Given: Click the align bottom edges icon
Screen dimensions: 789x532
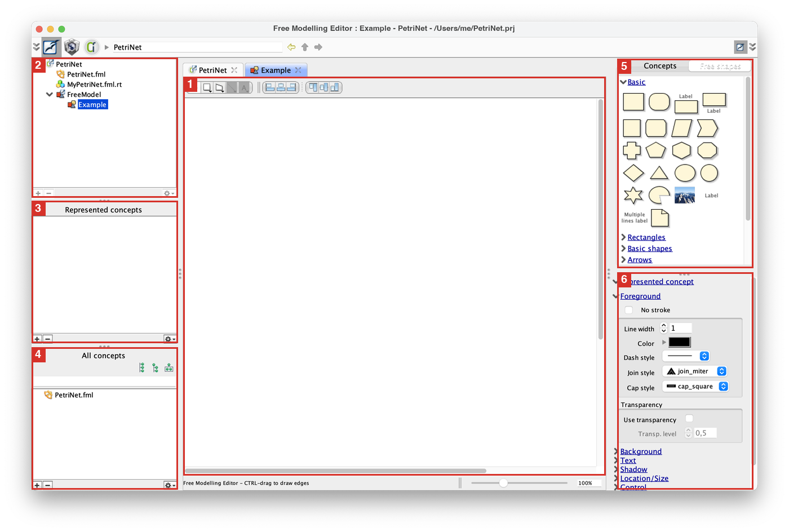Looking at the screenshot, I should click(335, 87).
